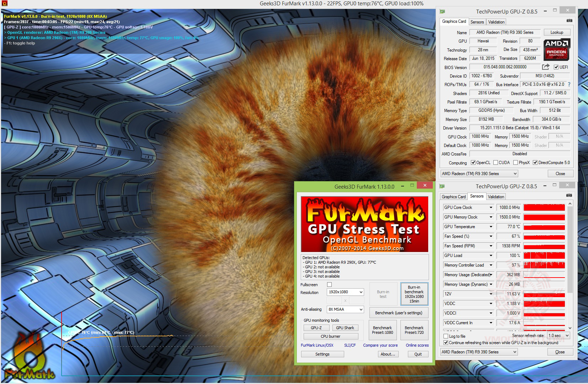
Task: Click the camera screenshot icon in the upper GPU-Z window
Action: click(569, 21)
